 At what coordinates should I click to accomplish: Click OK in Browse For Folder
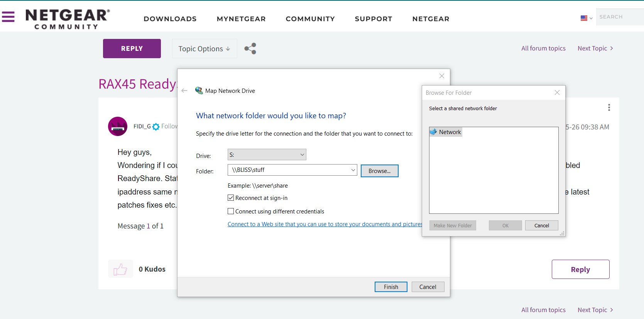505,225
